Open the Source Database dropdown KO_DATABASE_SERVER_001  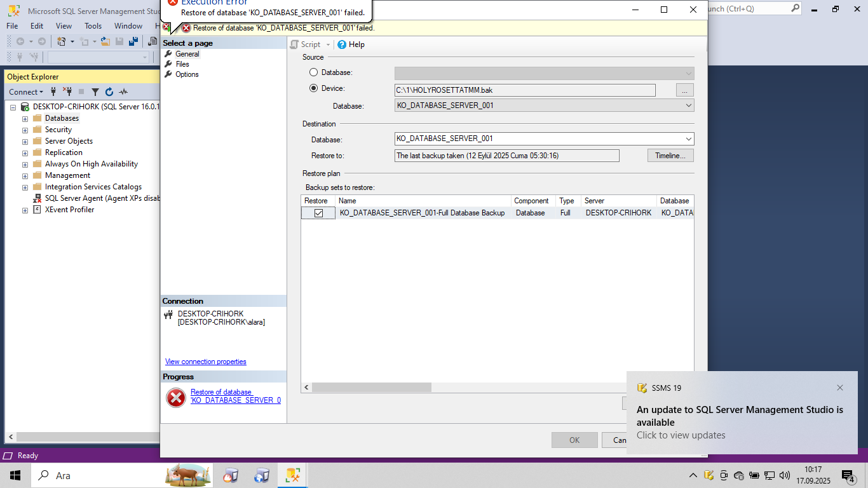(x=545, y=105)
